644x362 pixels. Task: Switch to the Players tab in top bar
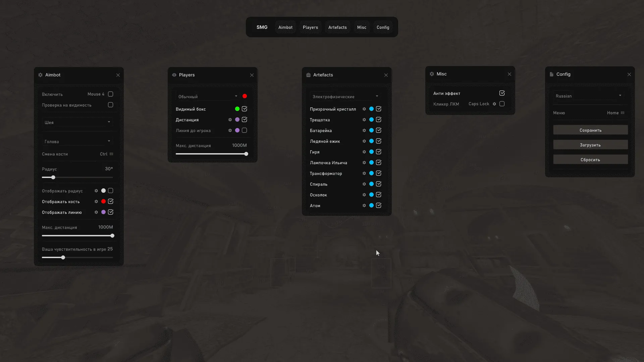click(310, 27)
